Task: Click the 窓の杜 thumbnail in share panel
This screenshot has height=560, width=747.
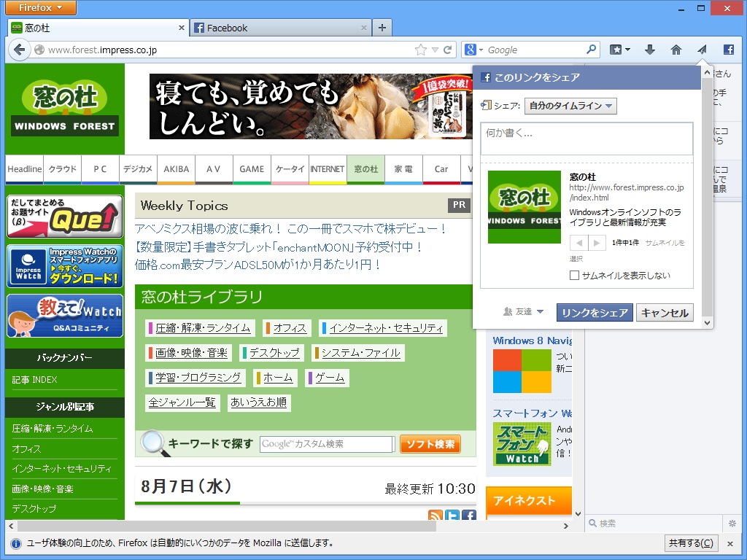Action: (524, 207)
